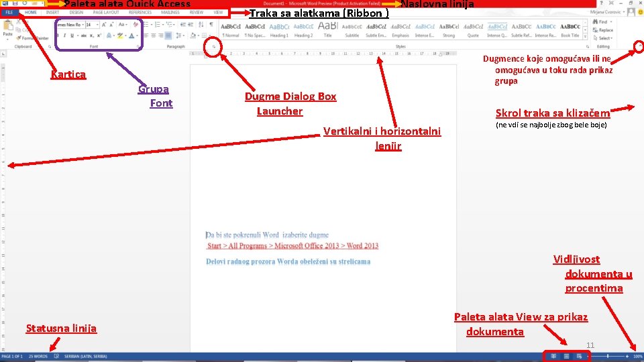Open the Select dropdown in Editing
Viewport: 644px width, 362px height.
coord(603,38)
